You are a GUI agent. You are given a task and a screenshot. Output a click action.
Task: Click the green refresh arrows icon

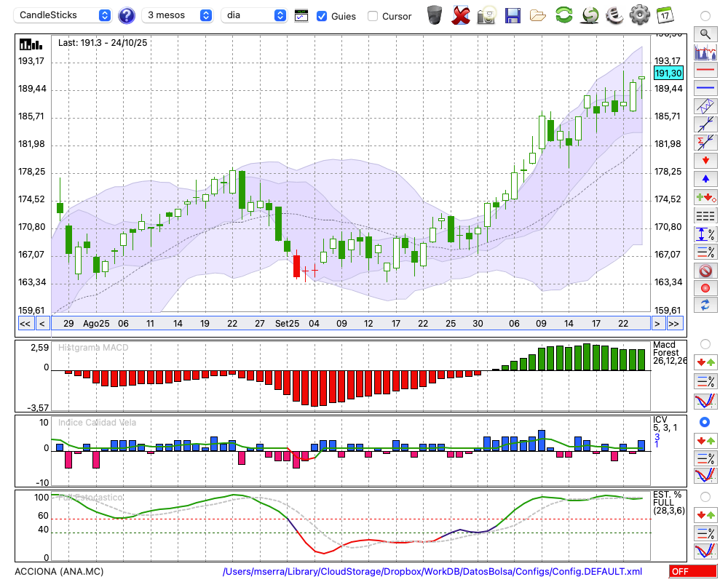click(563, 15)
